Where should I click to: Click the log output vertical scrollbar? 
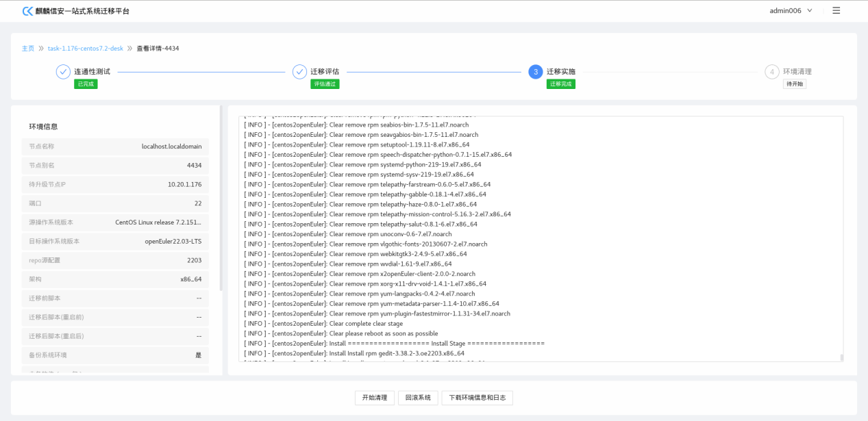[x=841, y=357]
